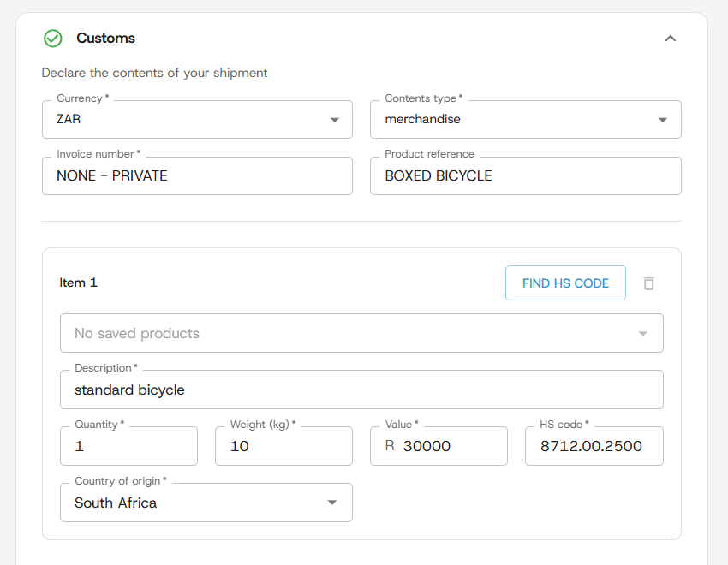Open the Country of origin dropdown
This screenshot has height=565, width=728.
206,503
